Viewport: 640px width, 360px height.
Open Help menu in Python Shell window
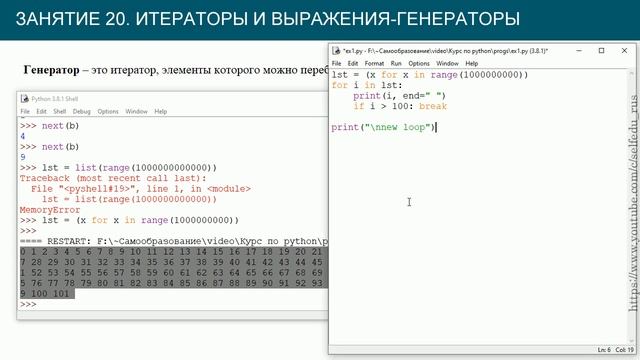coord(160,111)
